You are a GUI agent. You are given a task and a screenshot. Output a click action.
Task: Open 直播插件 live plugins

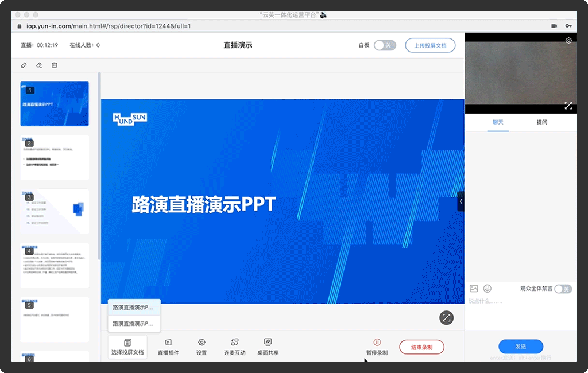tap(168, 347)
